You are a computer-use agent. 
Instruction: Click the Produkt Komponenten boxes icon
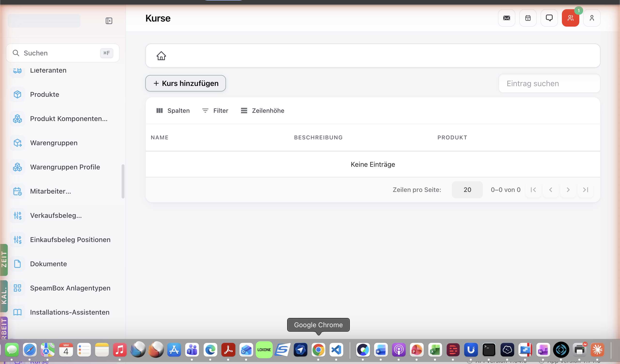[17, 119]
